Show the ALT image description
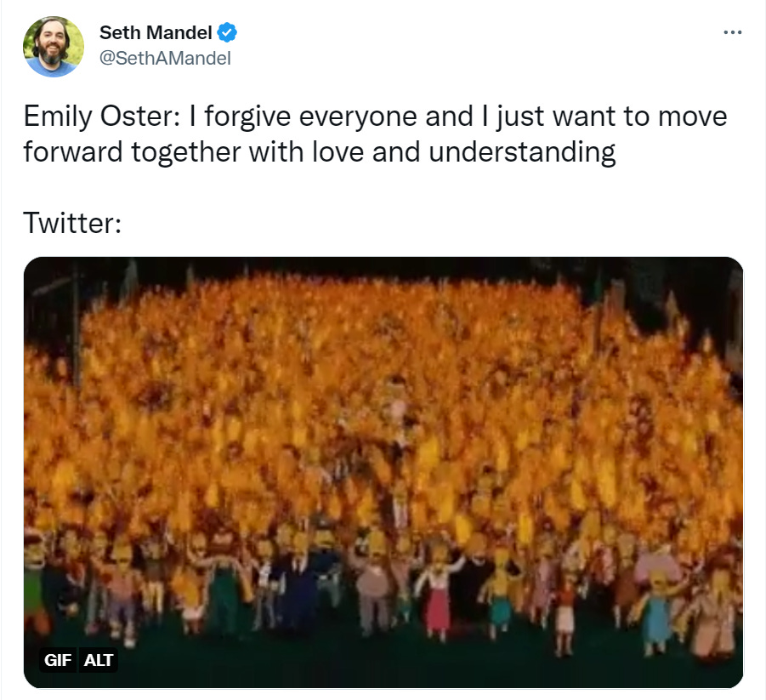Image resolution: width=766 pixels, height=700 pixels. click(x=99, y=660)
